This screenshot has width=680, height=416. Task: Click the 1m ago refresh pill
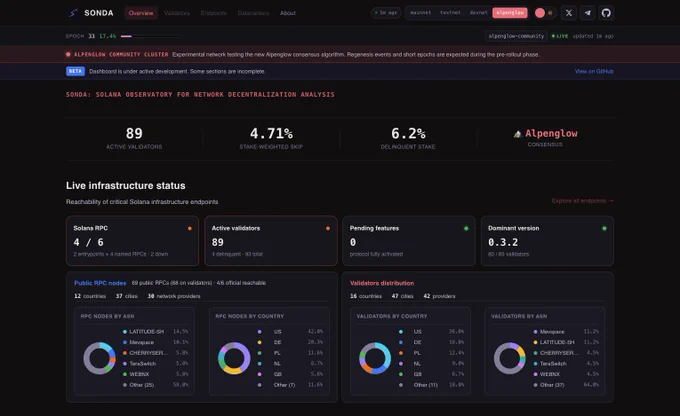[386, 13]
